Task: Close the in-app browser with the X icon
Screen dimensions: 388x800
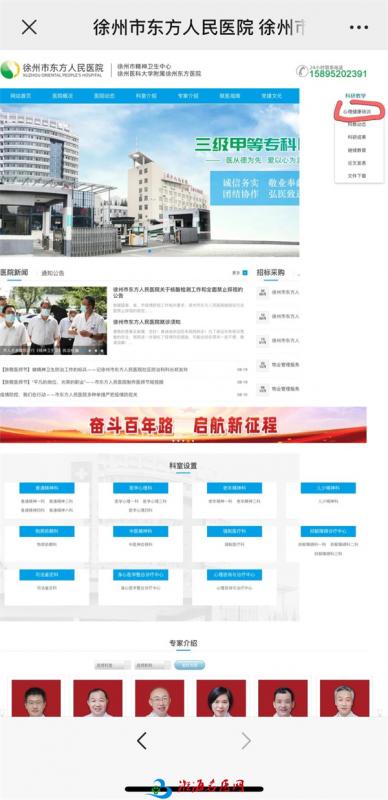Action: (x=29, y=27)
